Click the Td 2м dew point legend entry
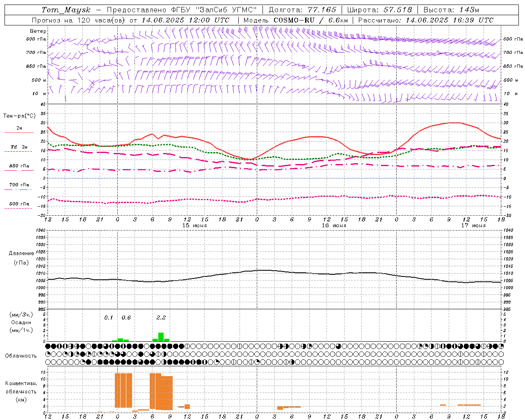Image resolution: width=525 pixels, height=420 pixels. 19,147
